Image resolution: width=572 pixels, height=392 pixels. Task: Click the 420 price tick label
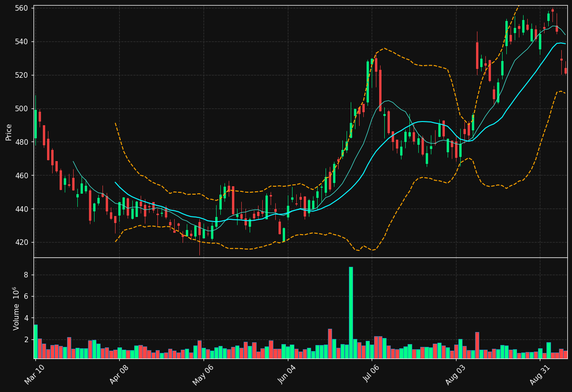tap(22, 243)
